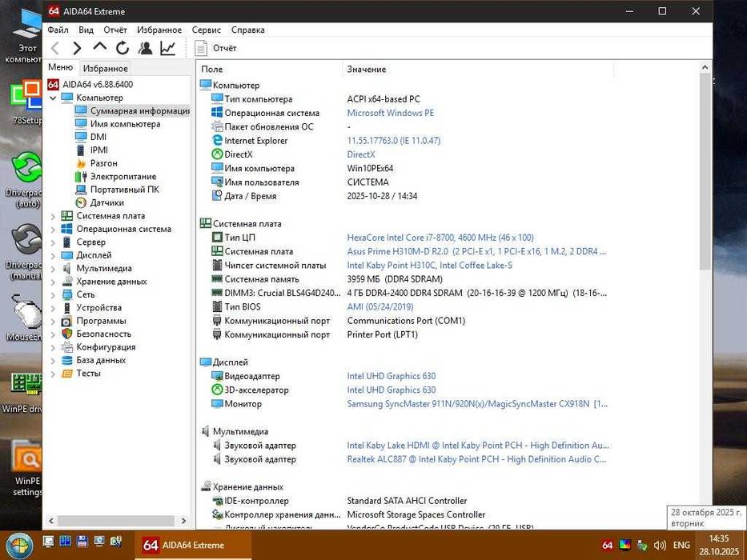Click the Электропитание battery icon
The image size is (747, 560).
[81, 177]
